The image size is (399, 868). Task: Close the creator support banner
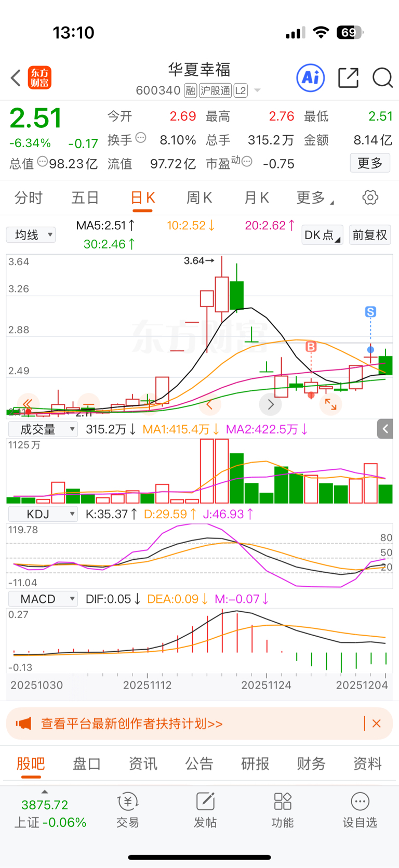pyautogui.click(x=377, y=724)
